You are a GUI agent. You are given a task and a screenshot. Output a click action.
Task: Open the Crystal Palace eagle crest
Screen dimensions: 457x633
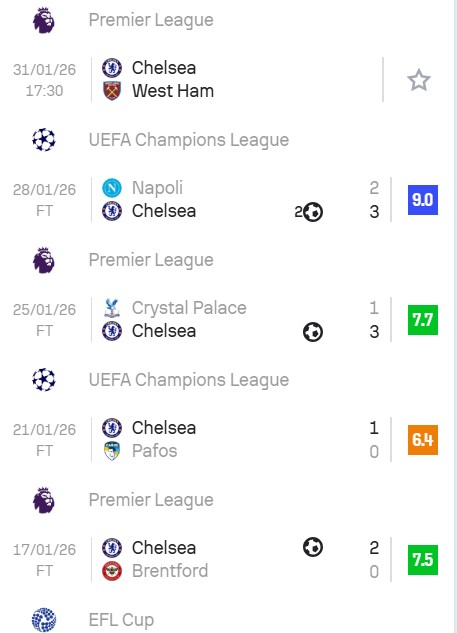[112, 308]
